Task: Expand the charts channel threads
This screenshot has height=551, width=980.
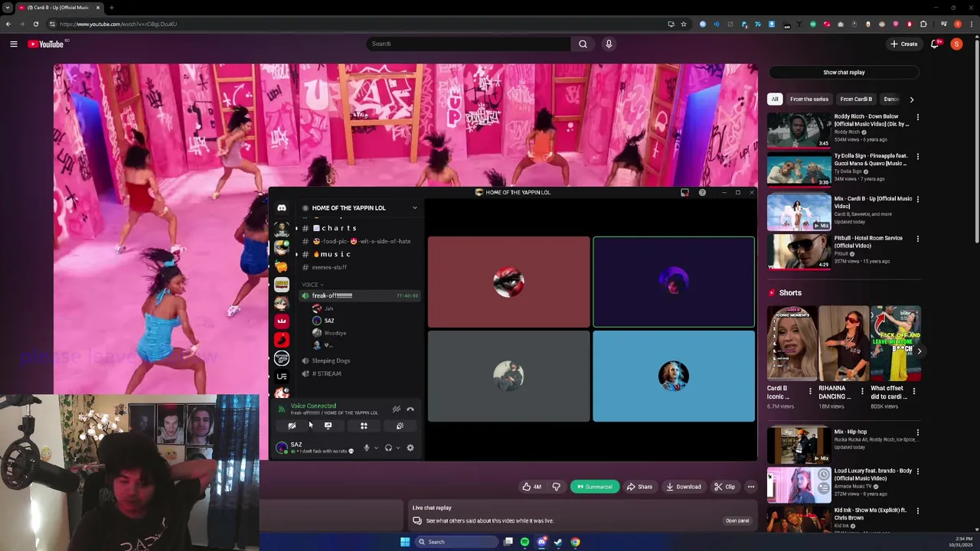Action: [x=297, y=228]
